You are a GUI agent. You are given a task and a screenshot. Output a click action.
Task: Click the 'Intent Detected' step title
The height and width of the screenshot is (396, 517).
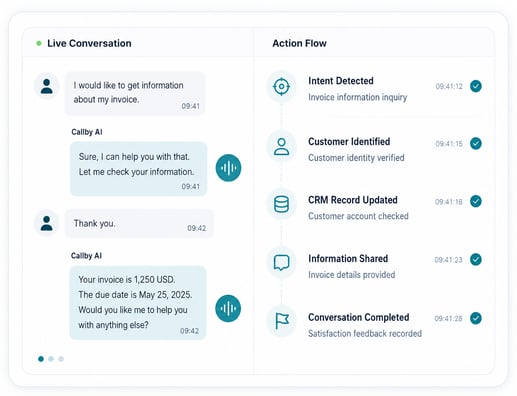click(x=341, y=81)
